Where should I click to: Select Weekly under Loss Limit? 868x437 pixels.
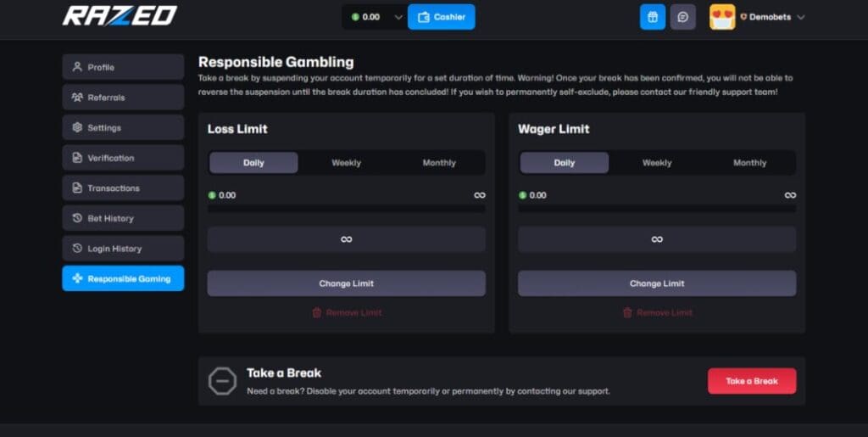[346, 163]
